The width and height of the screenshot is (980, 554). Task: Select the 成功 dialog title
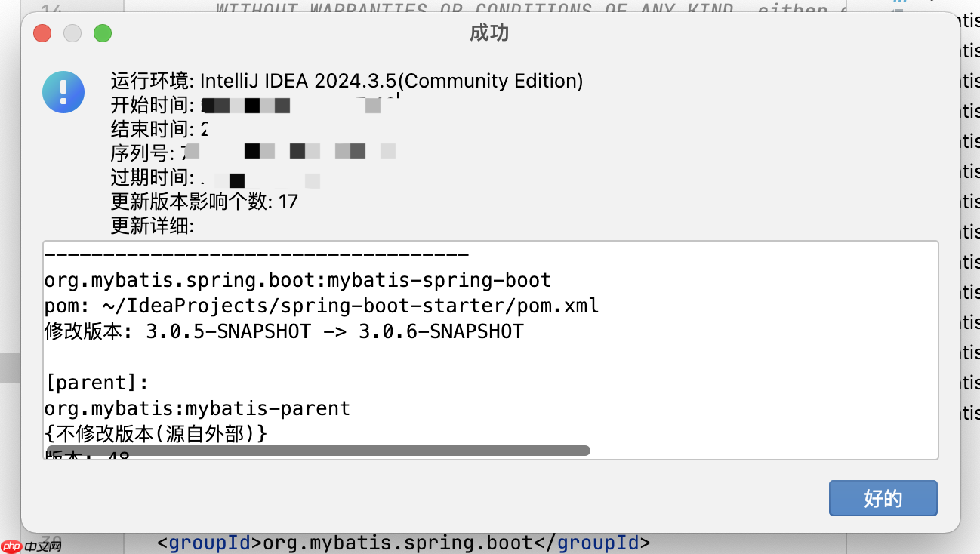click(x=489, y=33)
